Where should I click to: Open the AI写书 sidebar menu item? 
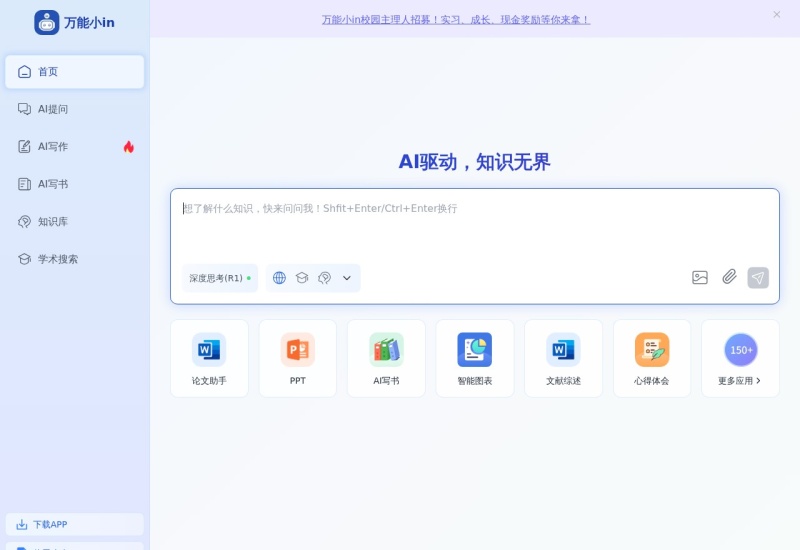click(74, 184)
